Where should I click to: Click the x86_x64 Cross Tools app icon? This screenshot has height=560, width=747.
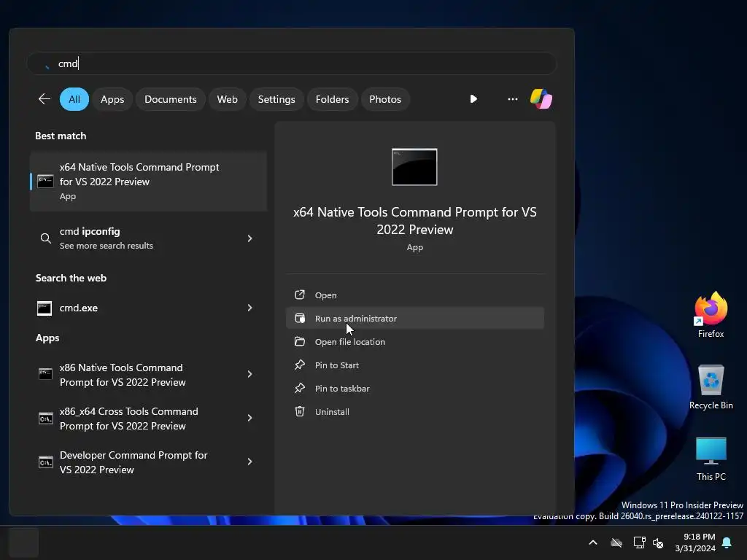click(x=45, y=419)
